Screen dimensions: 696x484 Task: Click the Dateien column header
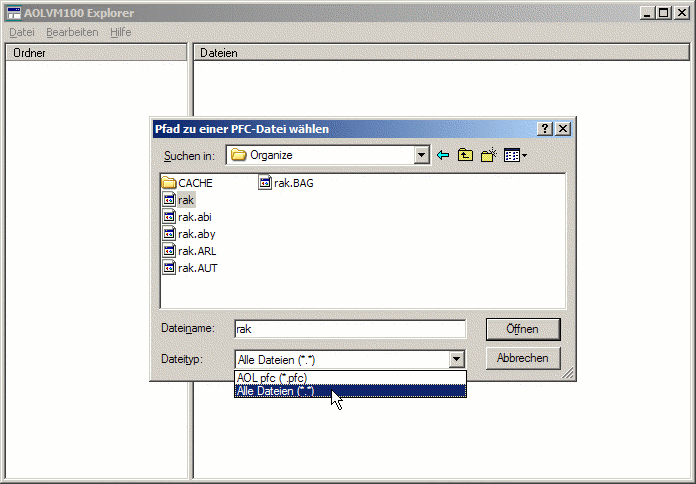click(441, 52)
